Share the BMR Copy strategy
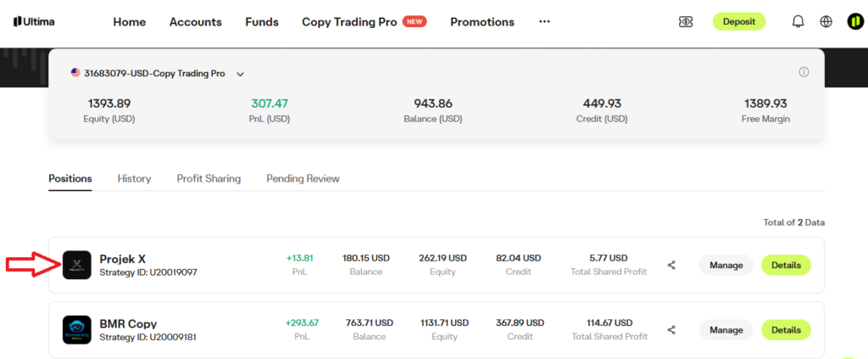868x359 pixels. tap(671, 329)
